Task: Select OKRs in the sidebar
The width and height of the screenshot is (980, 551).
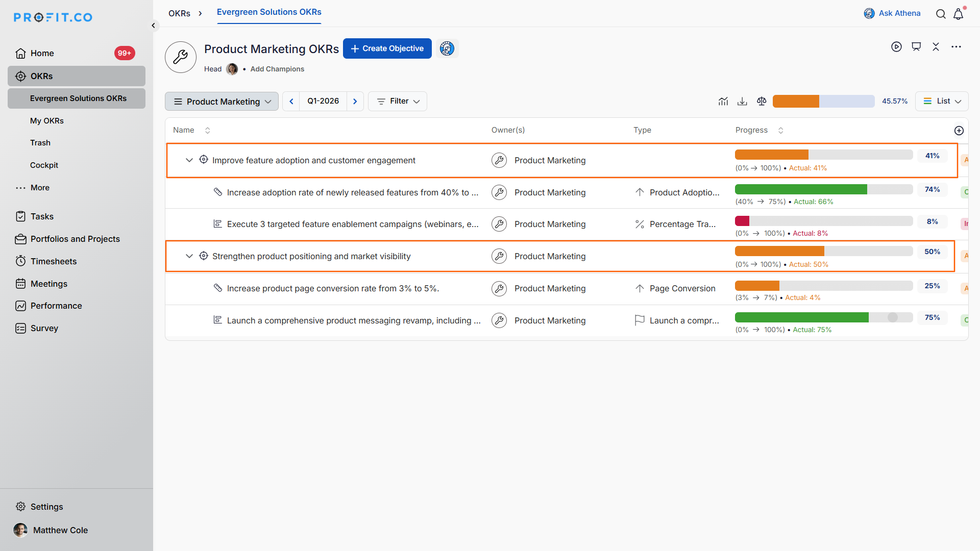Action: click(x=77, y=76)
